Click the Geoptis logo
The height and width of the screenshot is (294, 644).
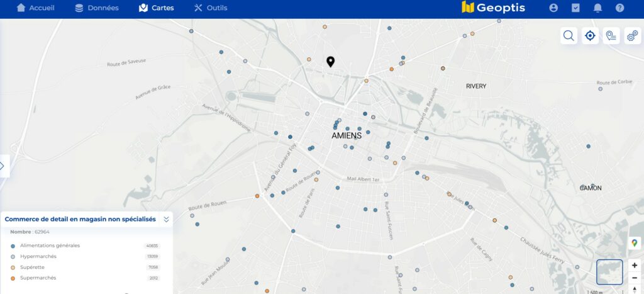click(493, 8)
